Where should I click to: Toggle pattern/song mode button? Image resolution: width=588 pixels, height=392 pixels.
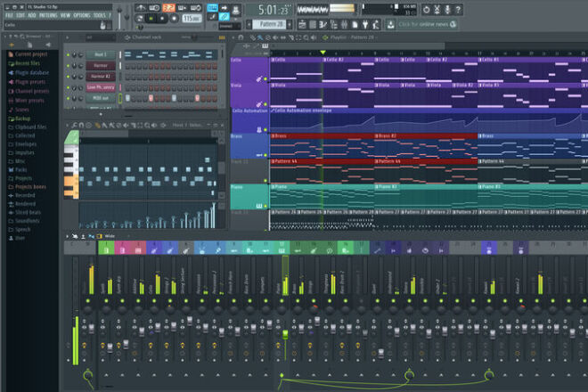pyautogui.click(x=139, y=18)
